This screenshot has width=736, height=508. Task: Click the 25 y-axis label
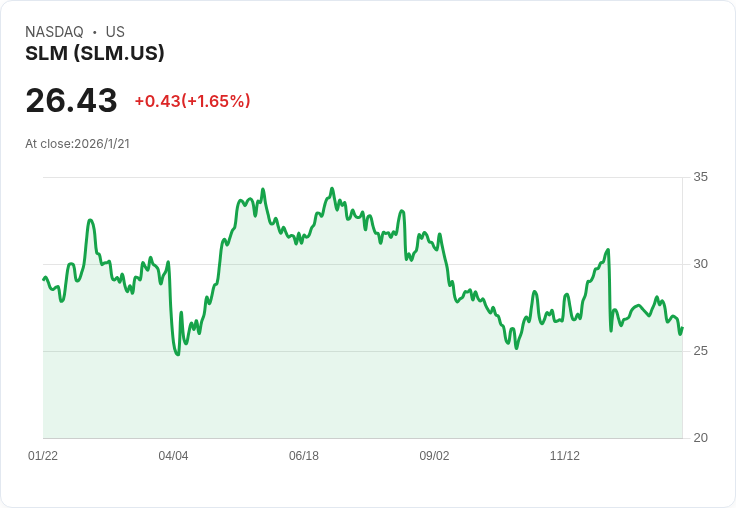click(x=701, y=351)
